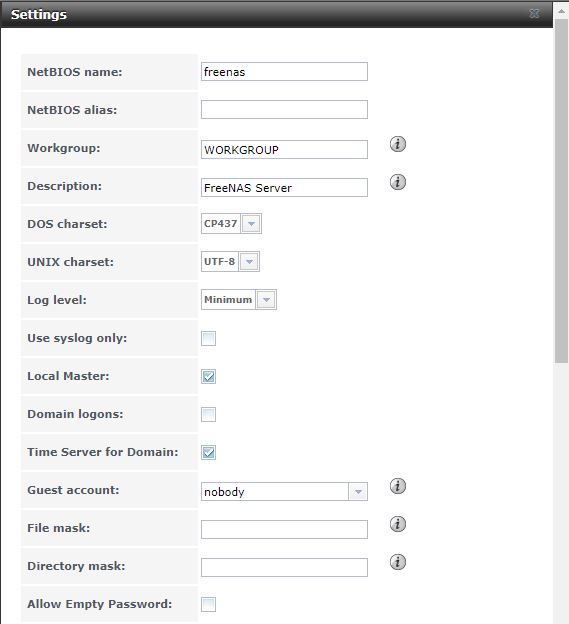
Task: Enable Domain logons checkbox
Action: [x=209, y=414]
